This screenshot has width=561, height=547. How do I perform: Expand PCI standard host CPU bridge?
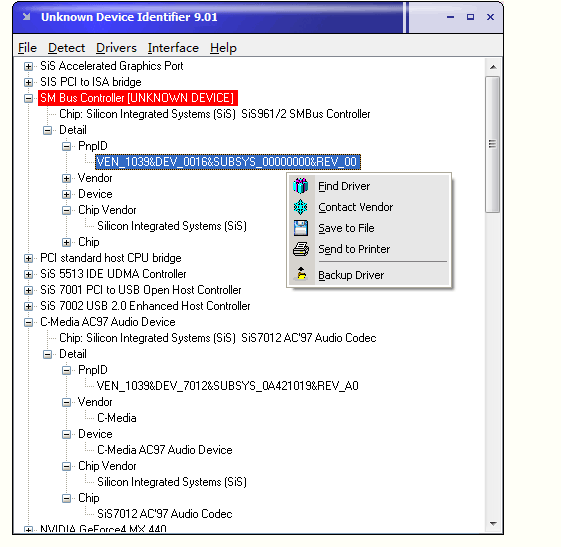point(28,258)
